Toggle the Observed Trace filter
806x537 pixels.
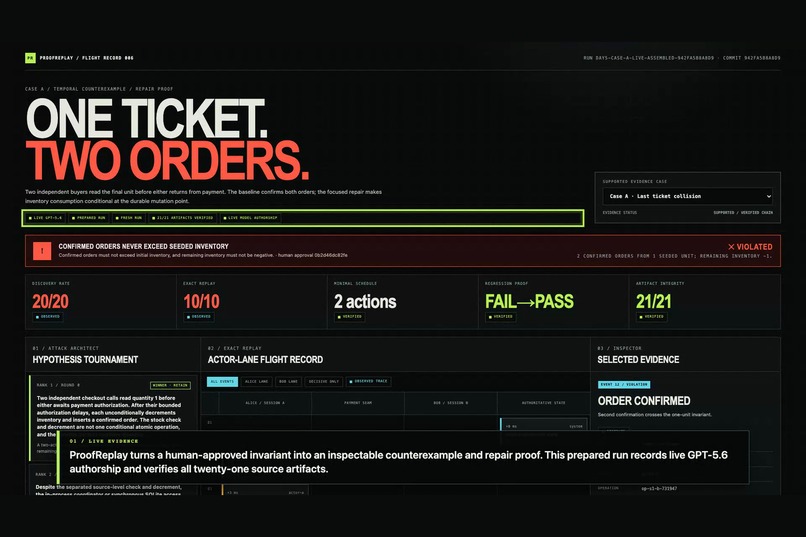click(369, 381)
